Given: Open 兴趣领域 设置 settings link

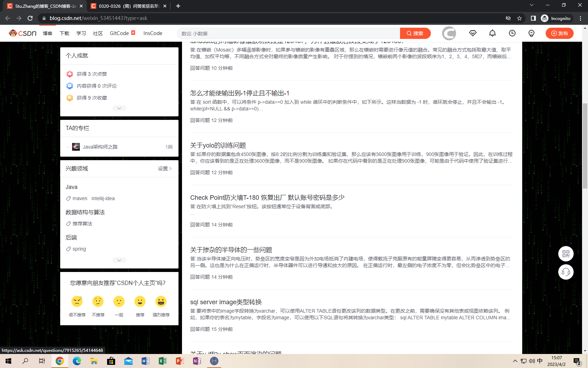Looking at the screenshot, I should 165,169.
